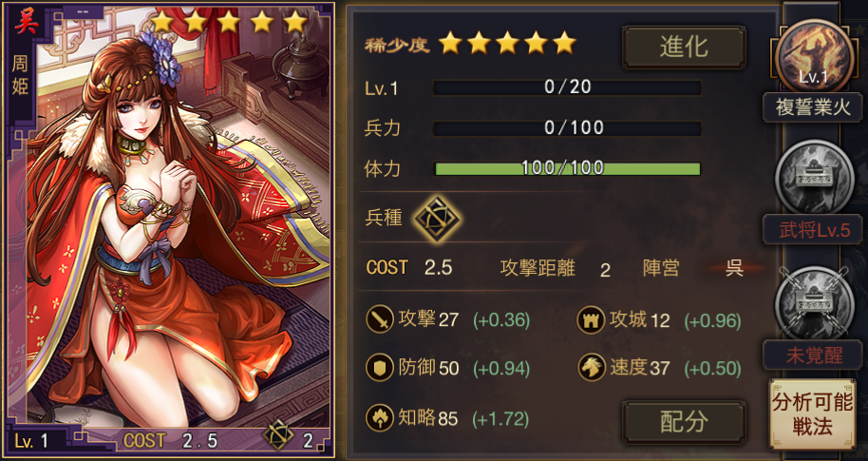868x461 pixels.
Task: Tap the chained 未覚醒 skill slot icon
Action: (813, 303)
